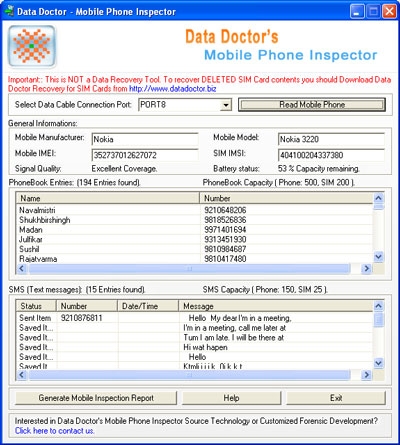Screen dimensions: 400x445
Task: Select the Sent Item message row
Action: pyautogui.click(x=195, y=318)
